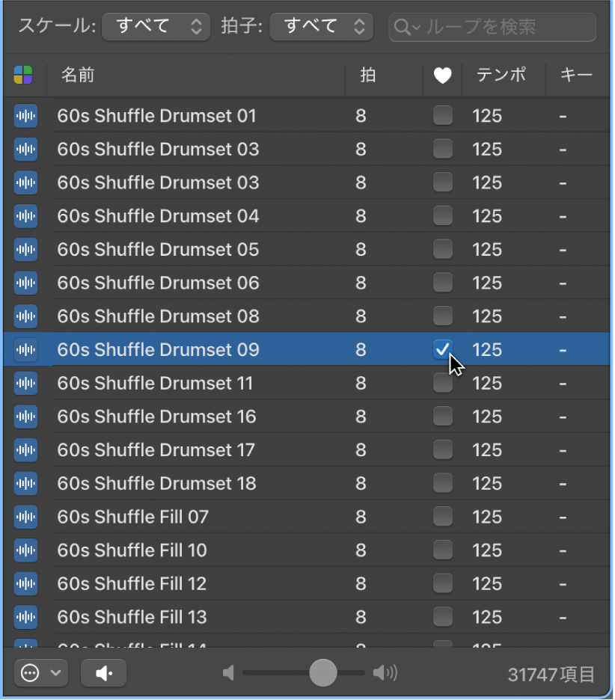Click audio loop icon of Drumset 09
This screenshot has width=615, height=700.
coord(25,349)
